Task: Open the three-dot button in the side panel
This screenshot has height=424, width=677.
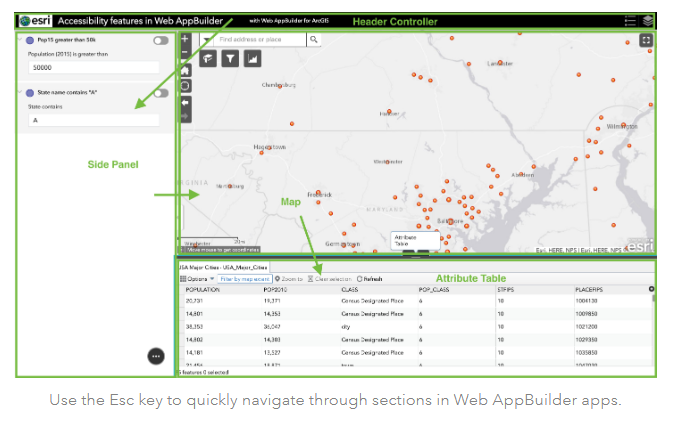Action: [x=156, y=356]
